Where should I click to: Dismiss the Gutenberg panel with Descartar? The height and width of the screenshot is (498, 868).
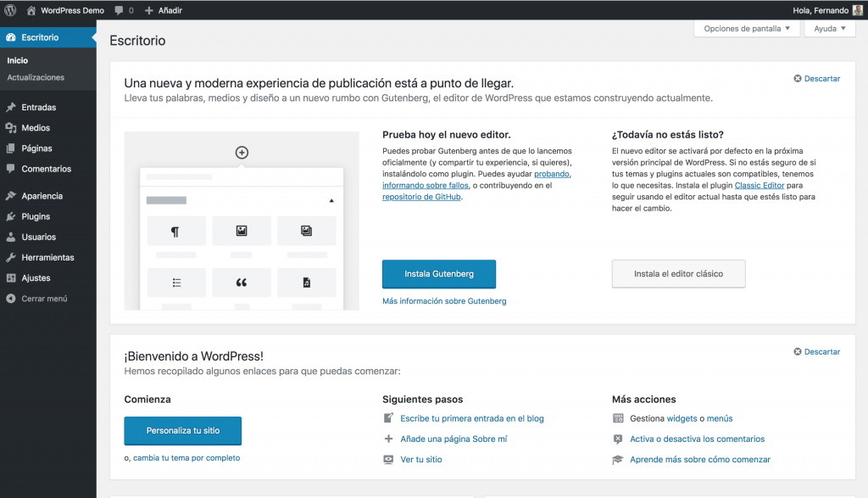point(816,79)
